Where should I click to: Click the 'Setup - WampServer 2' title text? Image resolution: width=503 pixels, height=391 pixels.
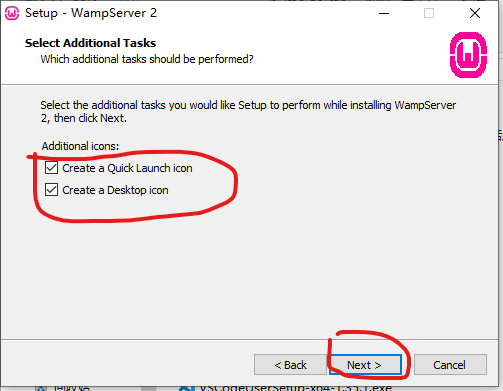pos(91,13)
